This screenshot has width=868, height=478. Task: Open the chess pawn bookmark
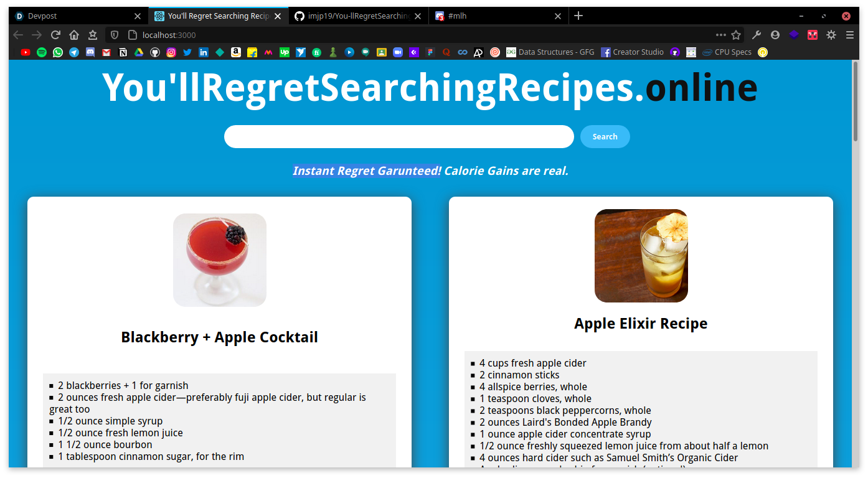tap(333, 52)
